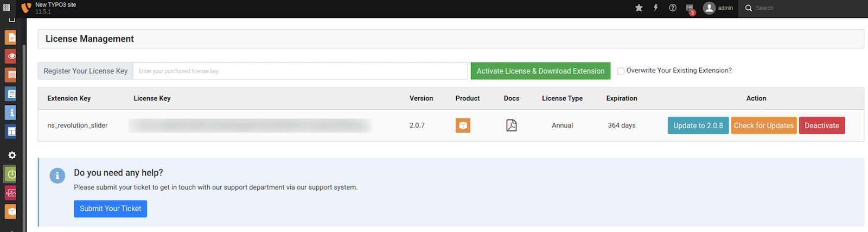Click the Product column header
The image size is (868, 232).
pos(468,98)
